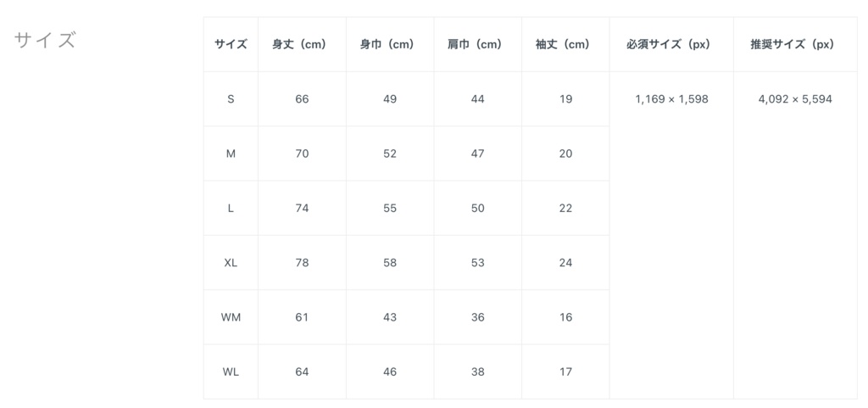868x408 pixels.
Task: Select the XL size row label
Action: coord(231,263)
